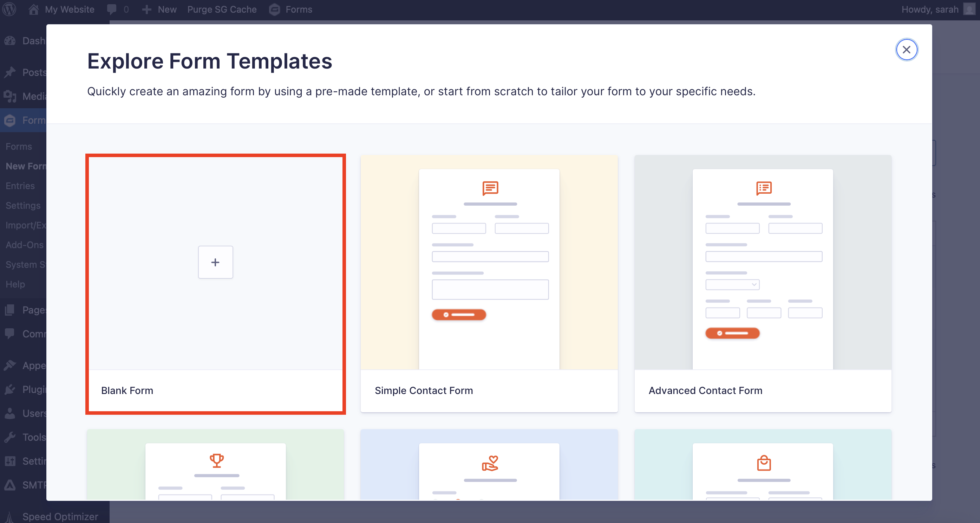Open SMTP in the sidebar
The height and width of the screenshot is (523, 980).
coord(23,485)
